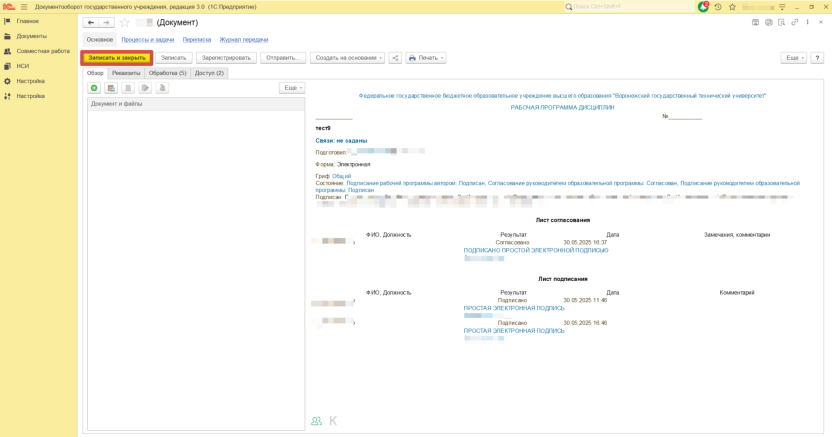This screenshot has height=437, width=832.
Task: Open notifications bell with red badge
Action: point(703,7)
